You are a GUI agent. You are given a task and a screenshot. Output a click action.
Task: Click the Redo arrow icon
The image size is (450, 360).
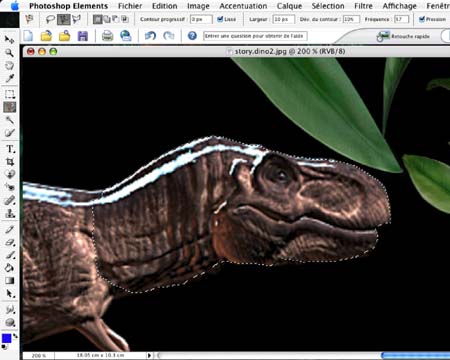169,36
